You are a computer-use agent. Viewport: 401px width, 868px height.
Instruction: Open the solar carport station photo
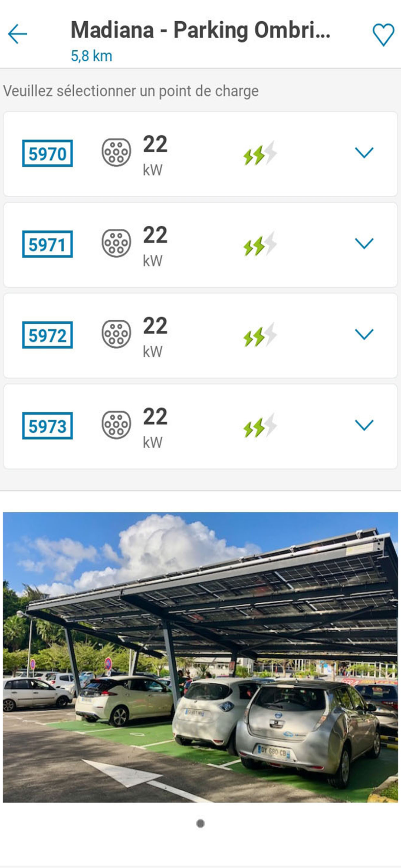(x=200, y=657)
